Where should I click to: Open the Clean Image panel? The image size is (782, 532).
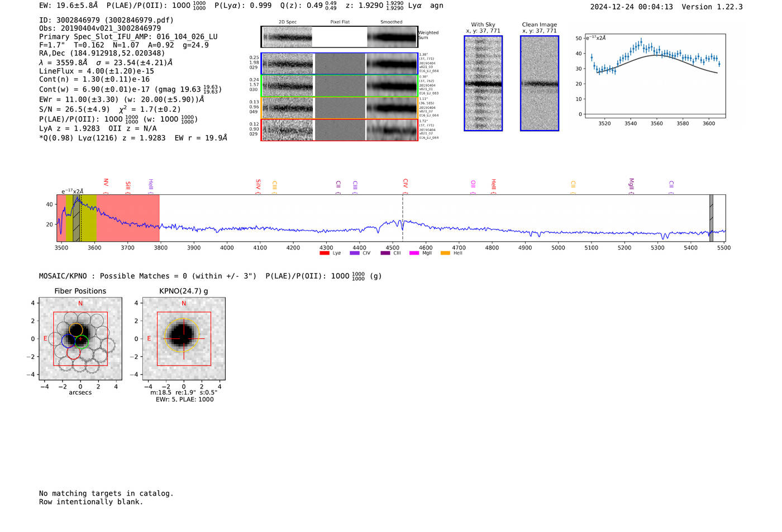coord(540,83)
